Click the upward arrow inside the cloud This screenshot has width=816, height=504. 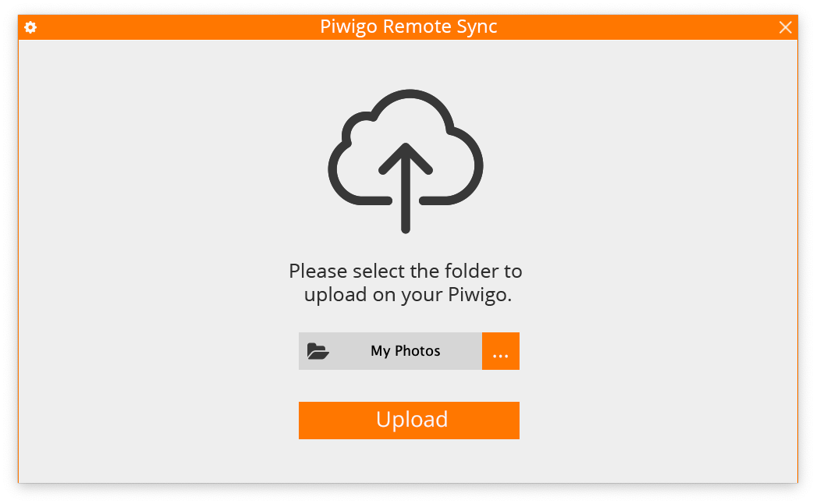[406, 188]
